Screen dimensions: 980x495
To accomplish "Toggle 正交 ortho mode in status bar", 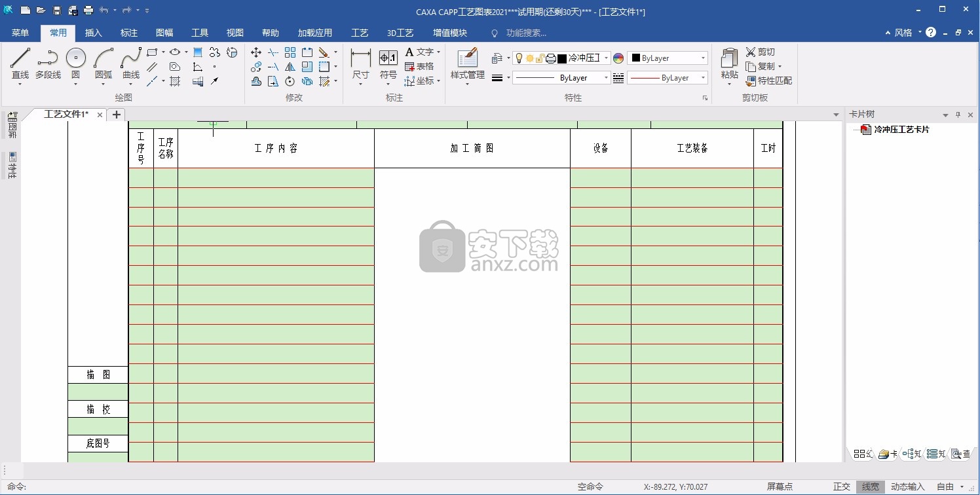I will click(x=842, y=486).
